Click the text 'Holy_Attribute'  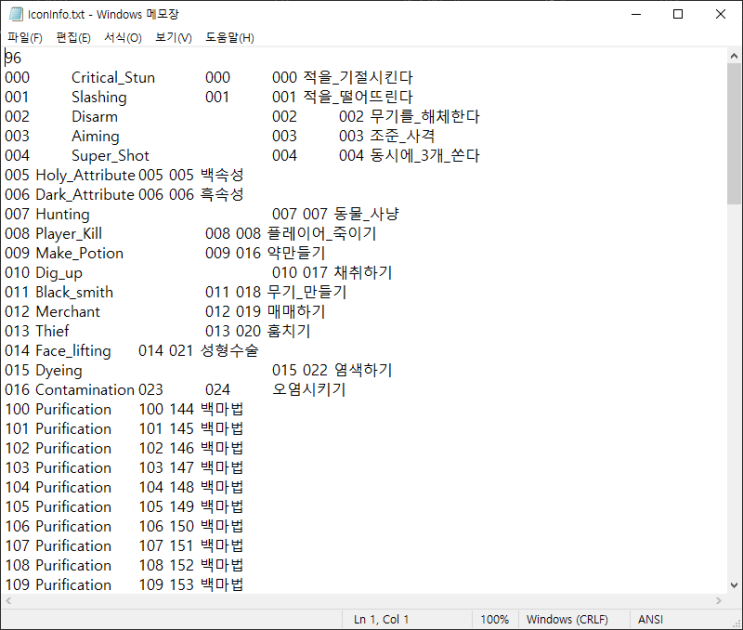[x=85, y=175]
